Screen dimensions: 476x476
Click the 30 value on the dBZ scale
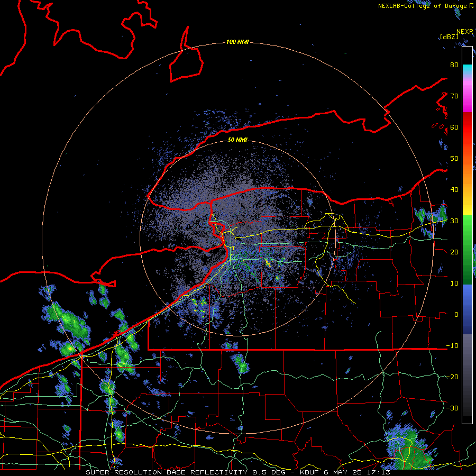tap(454, 221)
